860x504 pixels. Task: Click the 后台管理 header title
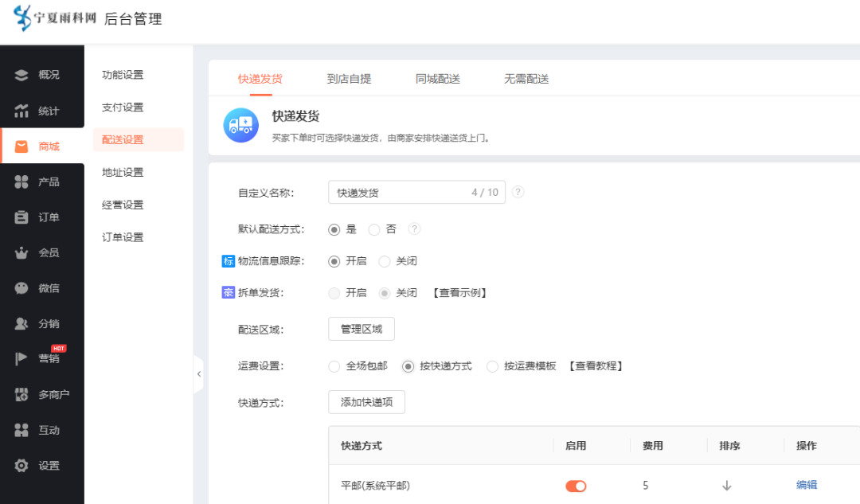(133, 19)
